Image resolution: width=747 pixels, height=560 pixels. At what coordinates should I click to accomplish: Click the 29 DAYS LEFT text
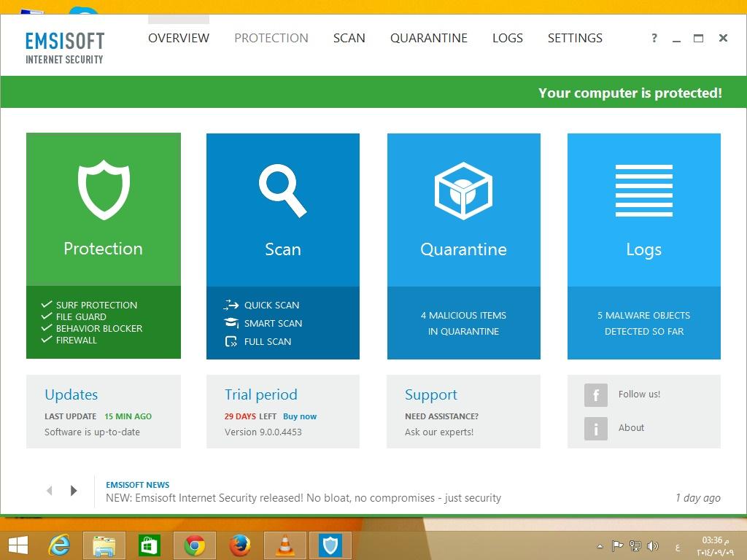click(251, 416)
